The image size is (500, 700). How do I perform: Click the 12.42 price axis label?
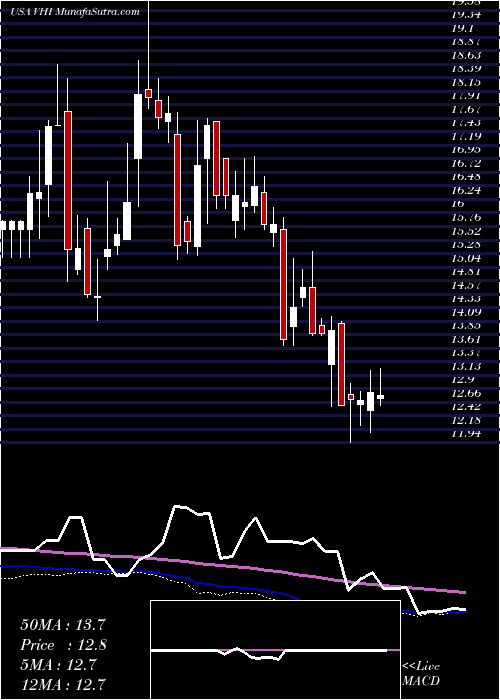coord(467,406)
